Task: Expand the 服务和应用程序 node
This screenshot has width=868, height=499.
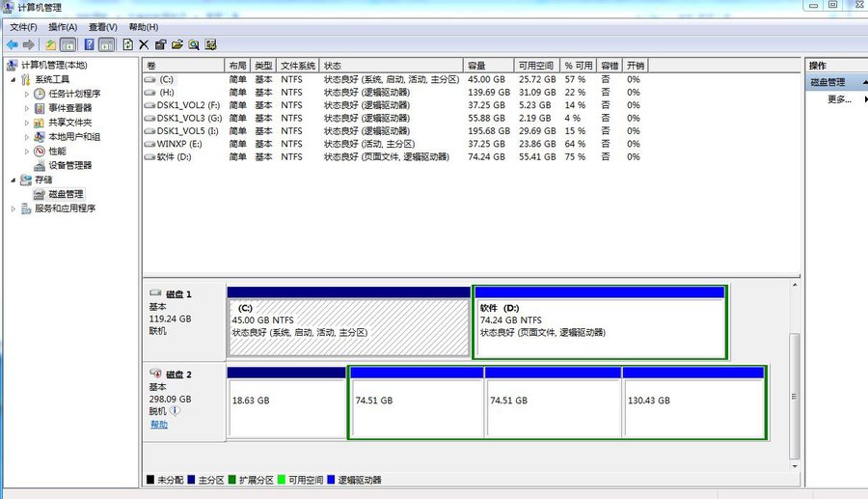Action: coord(14,208)
